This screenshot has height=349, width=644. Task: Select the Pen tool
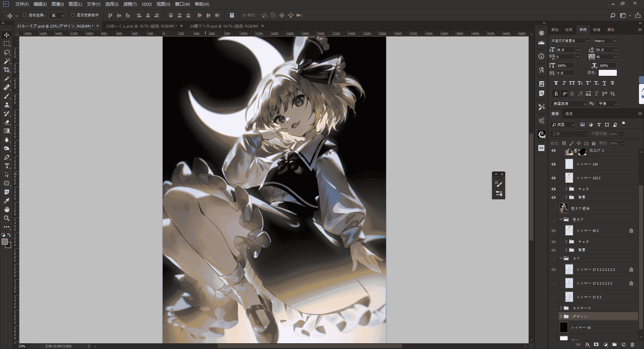pos(7,157)
